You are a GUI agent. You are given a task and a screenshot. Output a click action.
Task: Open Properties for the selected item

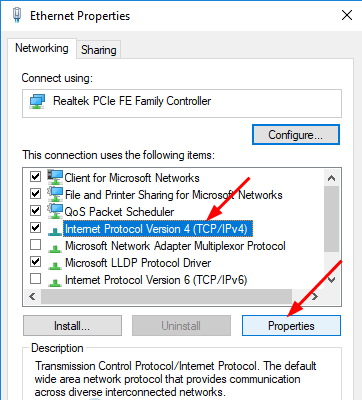[x=291, y=326]
